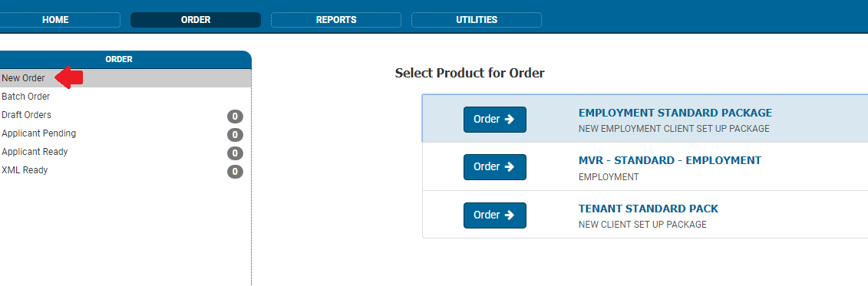Click the XML Ready count badge
Screen dimensions: 868x286
coord(236,172)
